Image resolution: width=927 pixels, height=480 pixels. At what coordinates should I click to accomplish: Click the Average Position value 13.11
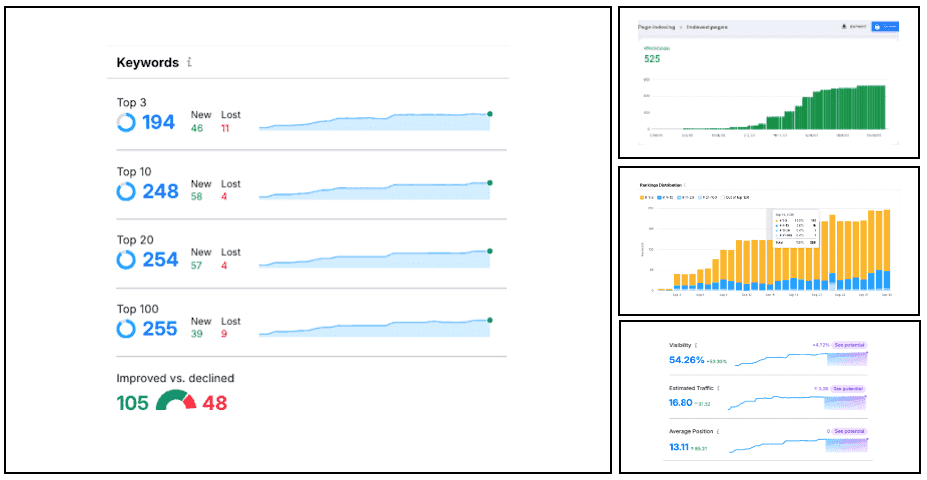click(x=679, y=447)
